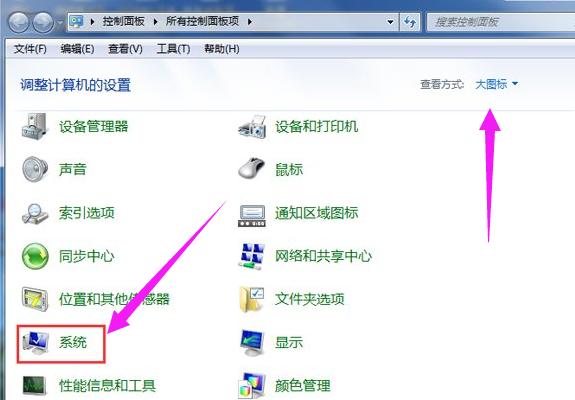The height and width of the screenshot is (400, 575).
Task: Open the Location and Other Sensors icon
Action: coord(35,299)
